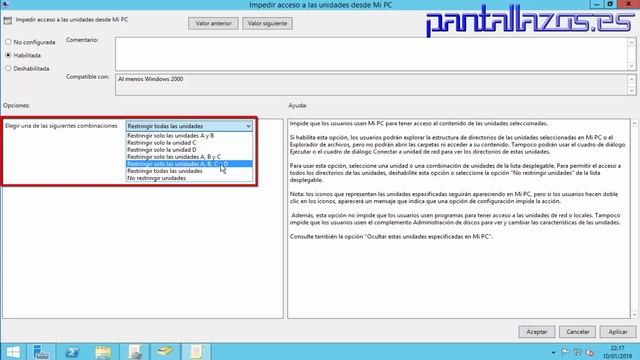Dismiss dialog with Cancelar button
Screen dimensions: 640x360
[x=577, y=332]
